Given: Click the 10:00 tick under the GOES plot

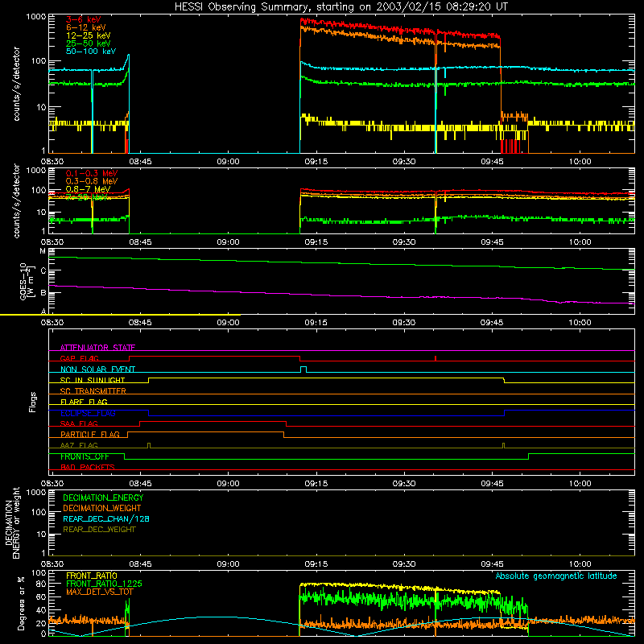Looking at the screenshot, I should [580, 323].
